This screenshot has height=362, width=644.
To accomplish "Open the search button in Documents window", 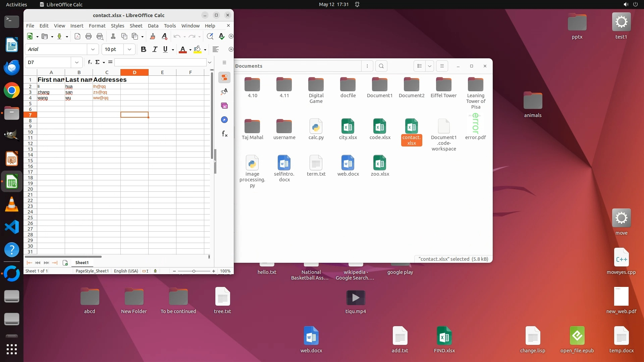I will [x=381, y=66].
